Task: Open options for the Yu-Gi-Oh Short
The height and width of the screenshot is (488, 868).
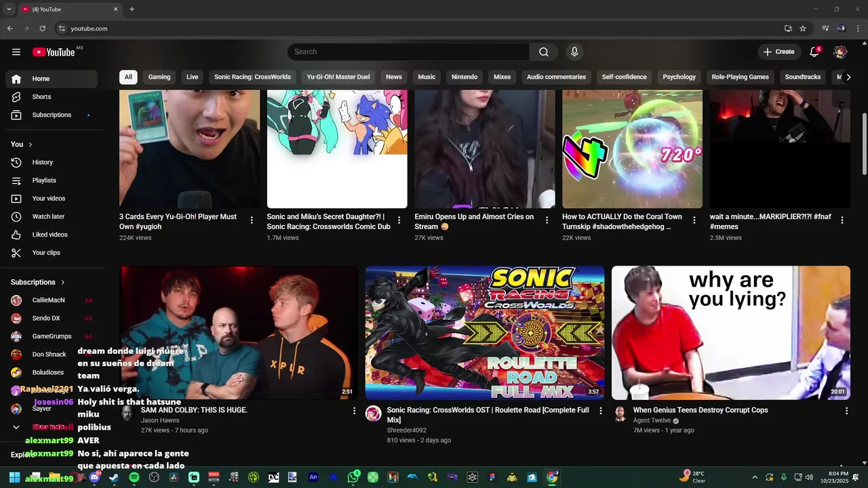Action: (252, 220)
